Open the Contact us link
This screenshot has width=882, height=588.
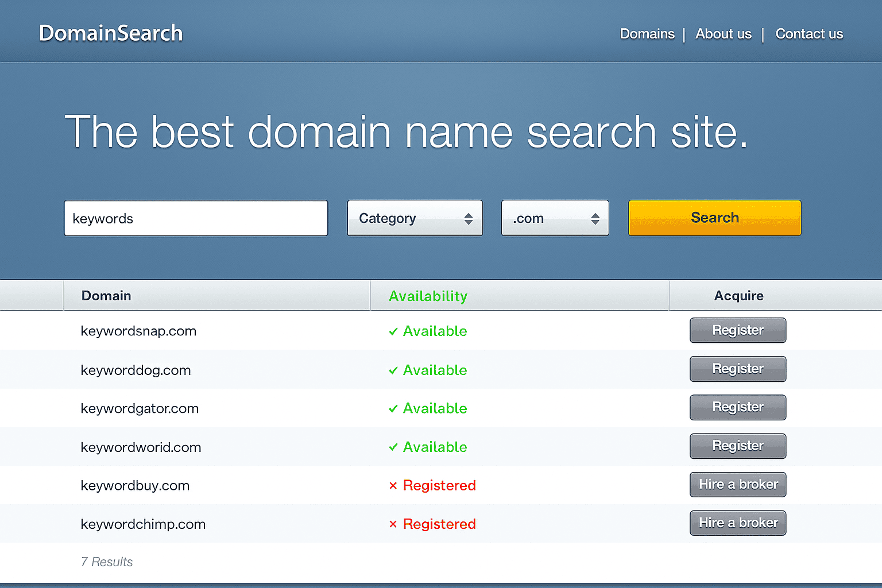tap(809, 34)
